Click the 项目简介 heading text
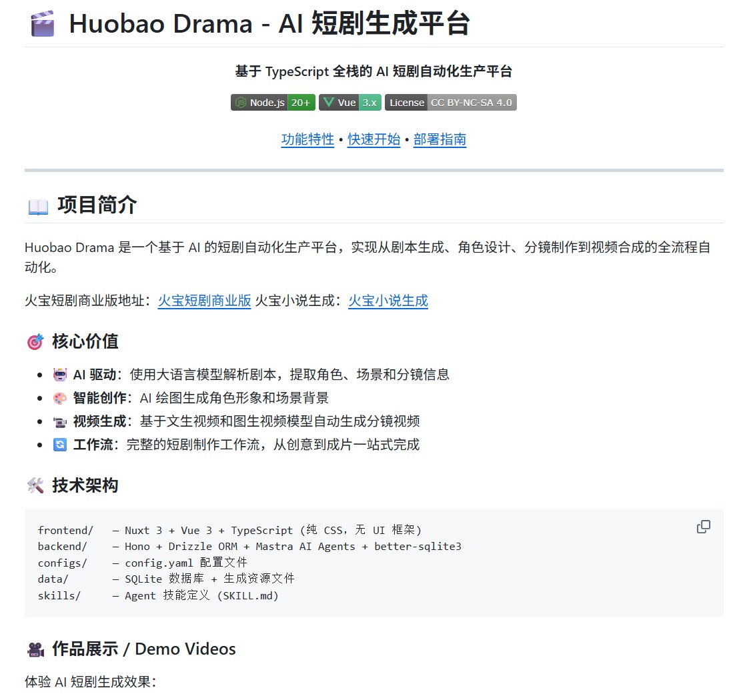The image size is (733, 700). pos(97,205)
